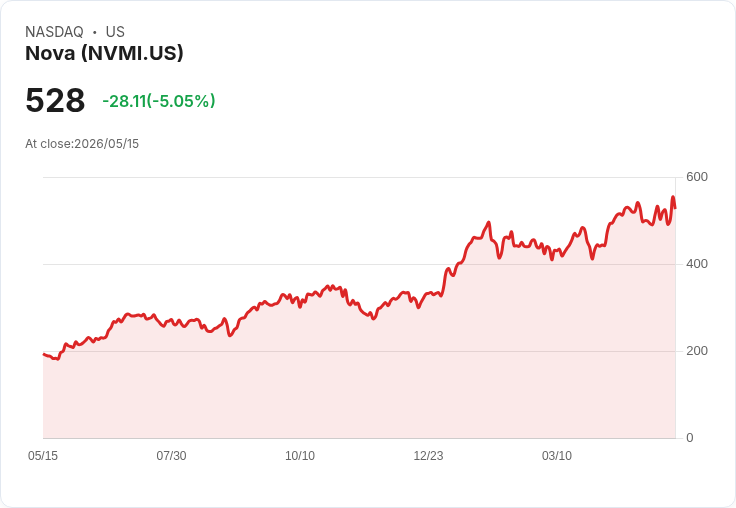Click the 600 price axis label
The image size is (736, 508).
[x=697, y=177]
